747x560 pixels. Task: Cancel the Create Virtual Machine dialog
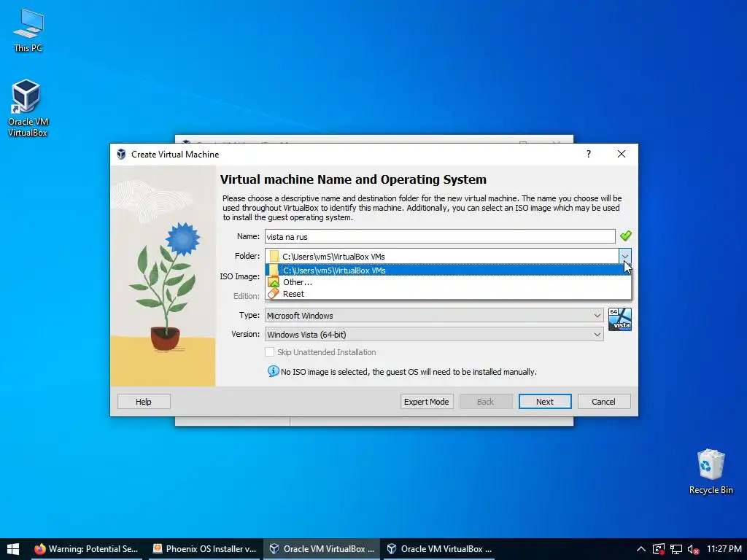click(603, 402)
